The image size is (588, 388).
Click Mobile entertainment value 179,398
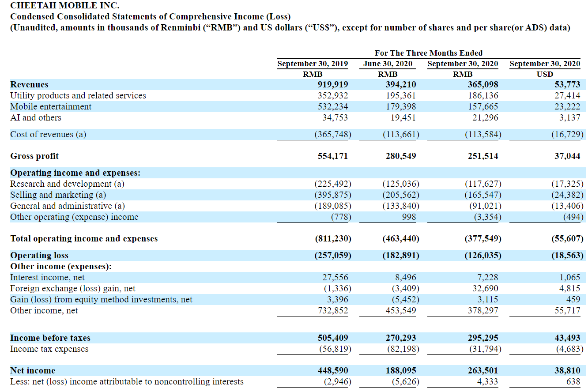(x=401, y=106)
